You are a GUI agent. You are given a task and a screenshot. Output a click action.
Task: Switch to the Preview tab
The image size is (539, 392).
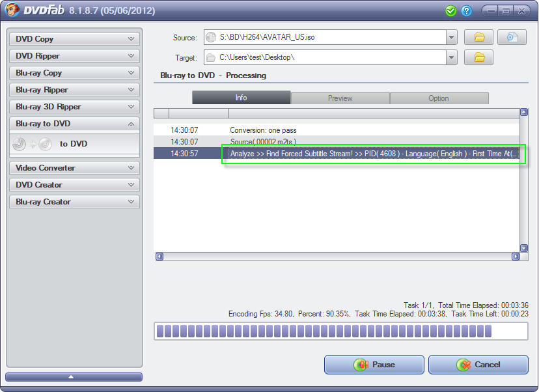tap(340, 98)
